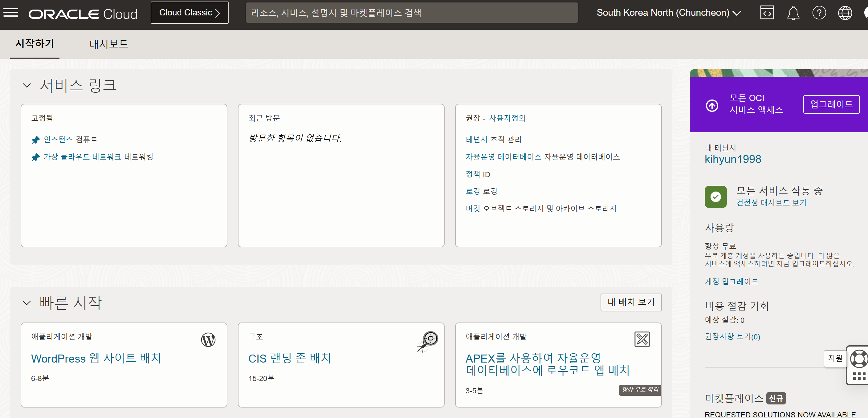Click the pin icon next to 인스턴스 컴퓨트
Viewport: 868px width, 418px height.
click(36, 140)
